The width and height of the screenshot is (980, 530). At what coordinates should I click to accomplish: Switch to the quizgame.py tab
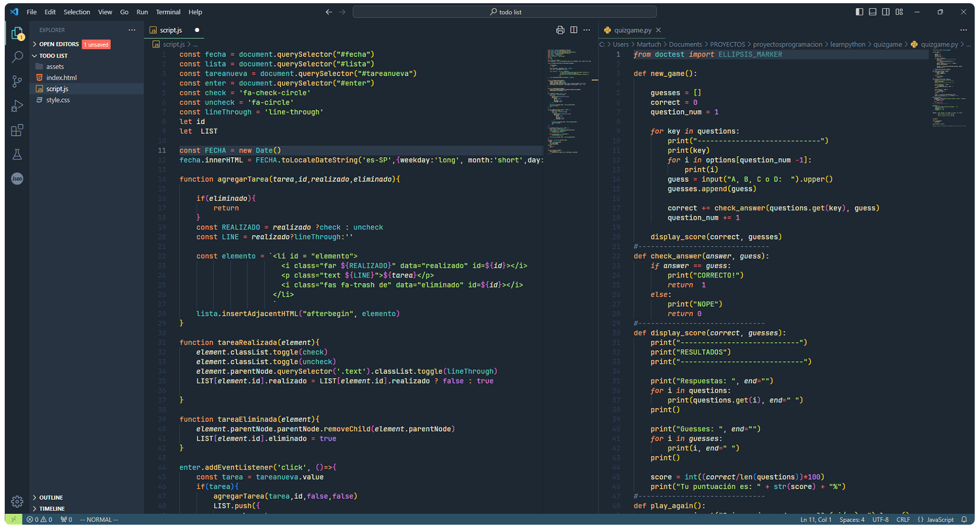click(x=632, y=30)
